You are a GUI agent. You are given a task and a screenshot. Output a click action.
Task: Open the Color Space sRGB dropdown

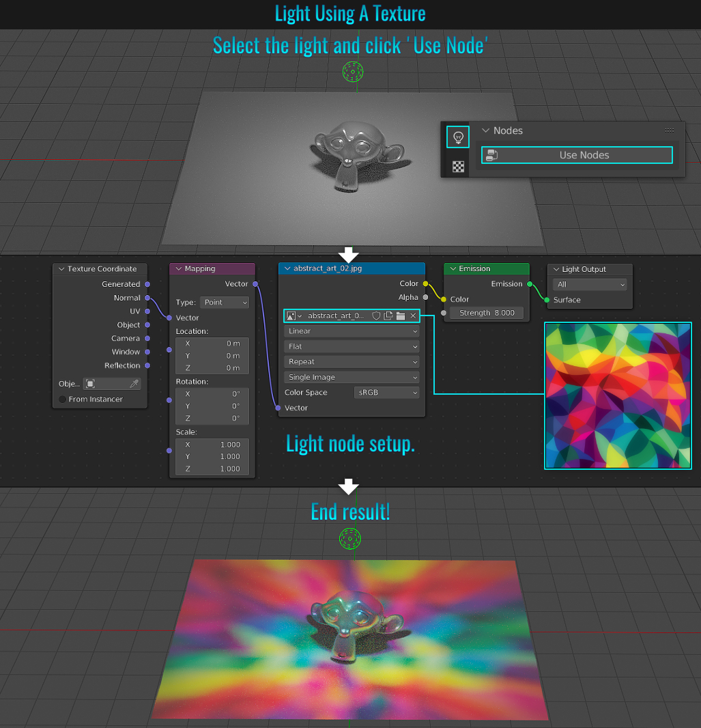tap(386, 392)
